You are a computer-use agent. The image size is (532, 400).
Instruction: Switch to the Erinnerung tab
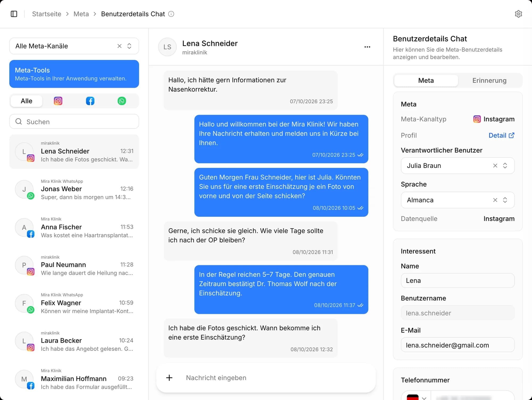tap(489, 80)
